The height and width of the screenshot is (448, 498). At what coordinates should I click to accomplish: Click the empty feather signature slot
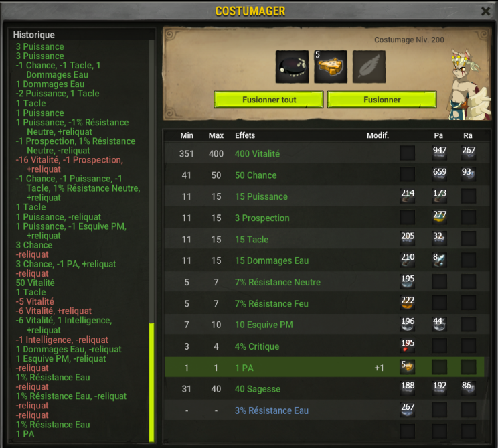point(369,67)
